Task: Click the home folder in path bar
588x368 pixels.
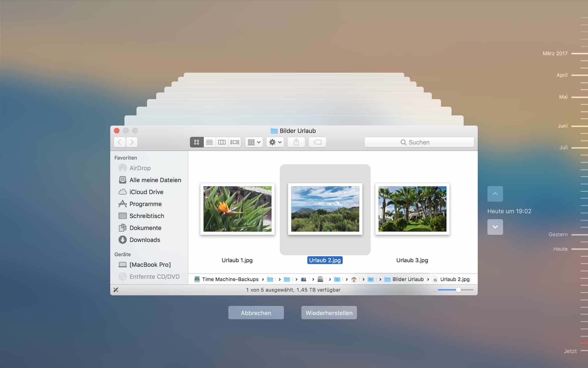Action: point(354,279)
